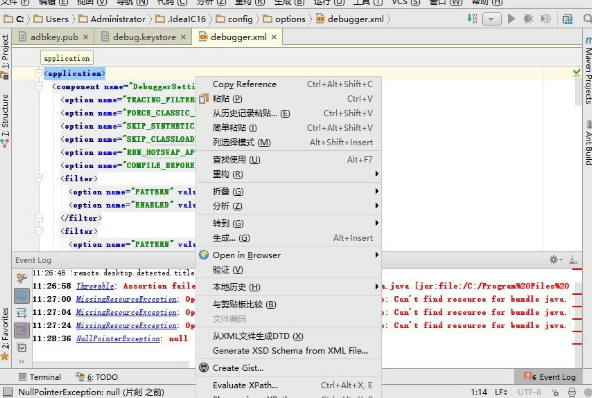Click the config breadcrumb folder

pyautogui.click(x=234, y=19)
